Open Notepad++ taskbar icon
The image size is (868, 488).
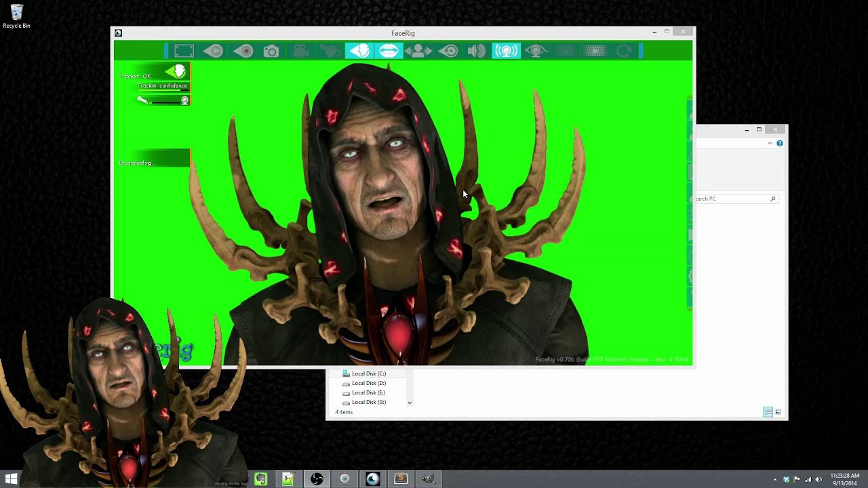pyautogui.click(x=288, y=479)
